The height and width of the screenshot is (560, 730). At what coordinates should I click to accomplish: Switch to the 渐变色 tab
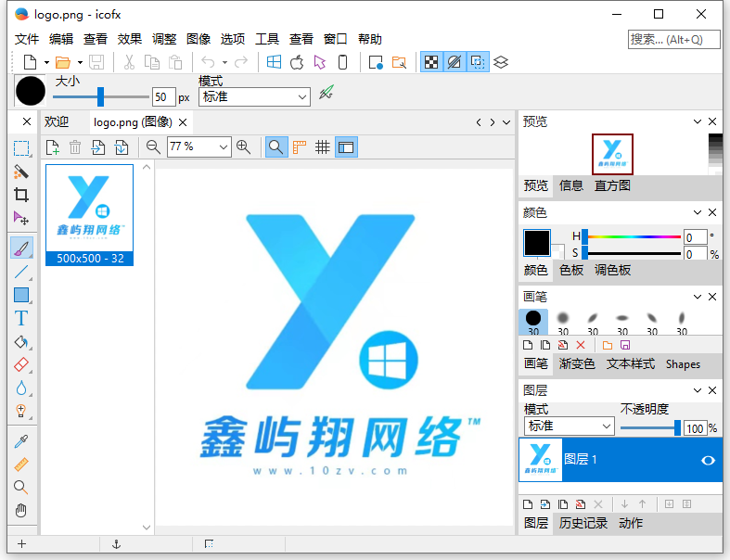577,363
